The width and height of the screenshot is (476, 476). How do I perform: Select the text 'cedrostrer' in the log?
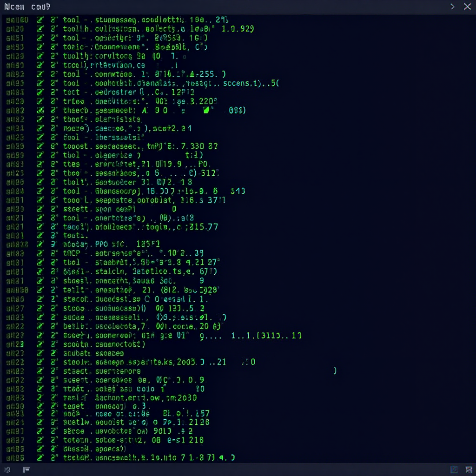[x=116, y=93]
